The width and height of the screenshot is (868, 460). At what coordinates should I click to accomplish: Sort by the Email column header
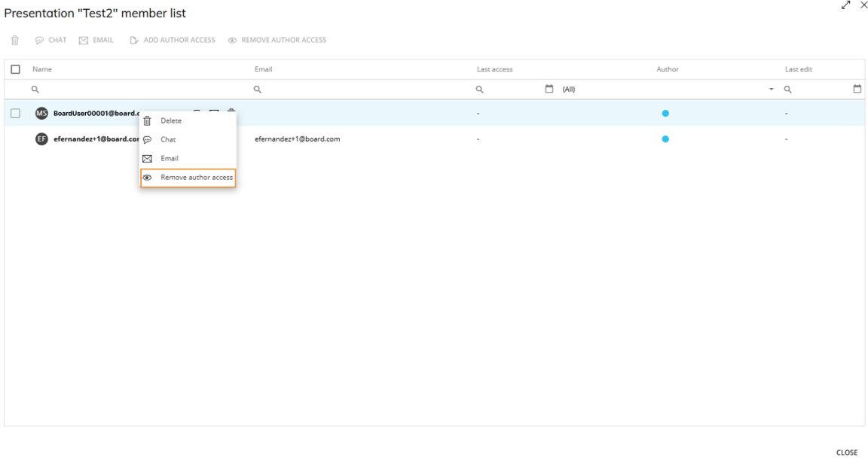[264, 69]
